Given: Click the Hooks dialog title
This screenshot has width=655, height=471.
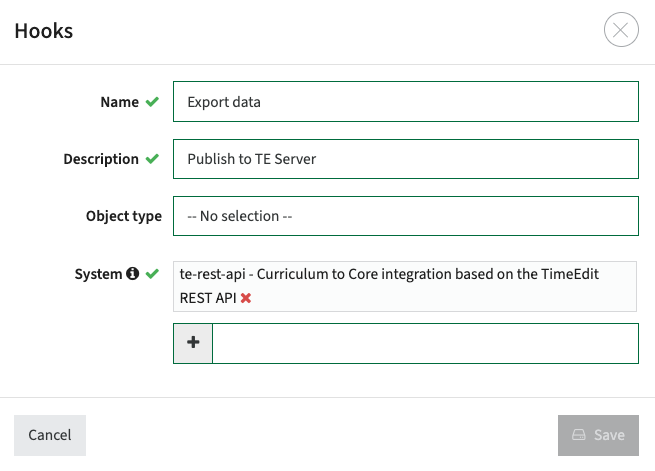Looking at the screenshot, I should pos(44,31).
